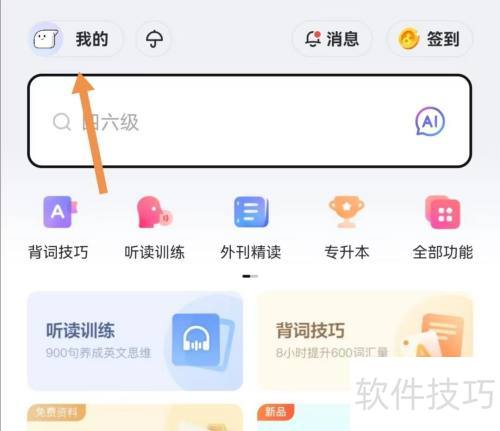Open the 我的 profile avatar
500x431 pixels.
46,39
